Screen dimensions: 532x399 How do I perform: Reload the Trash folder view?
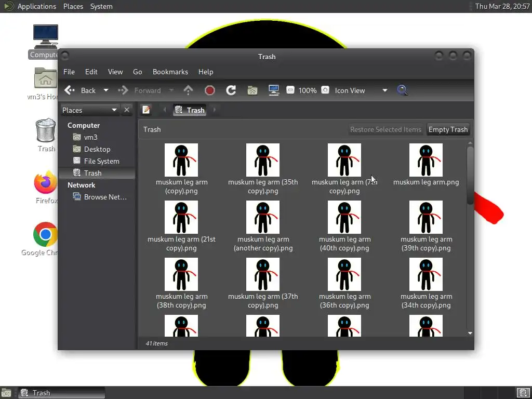(x=231, y=90)
